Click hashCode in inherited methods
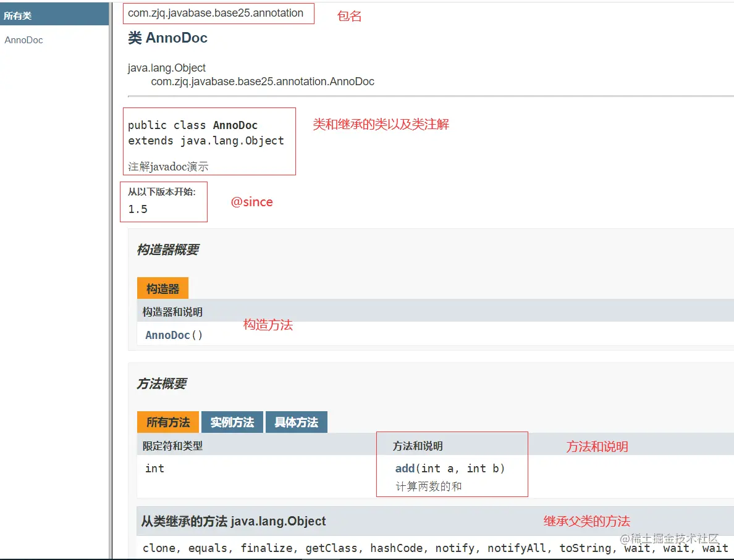The width and height of the screenshot is (734, 560). pos(396,548)
